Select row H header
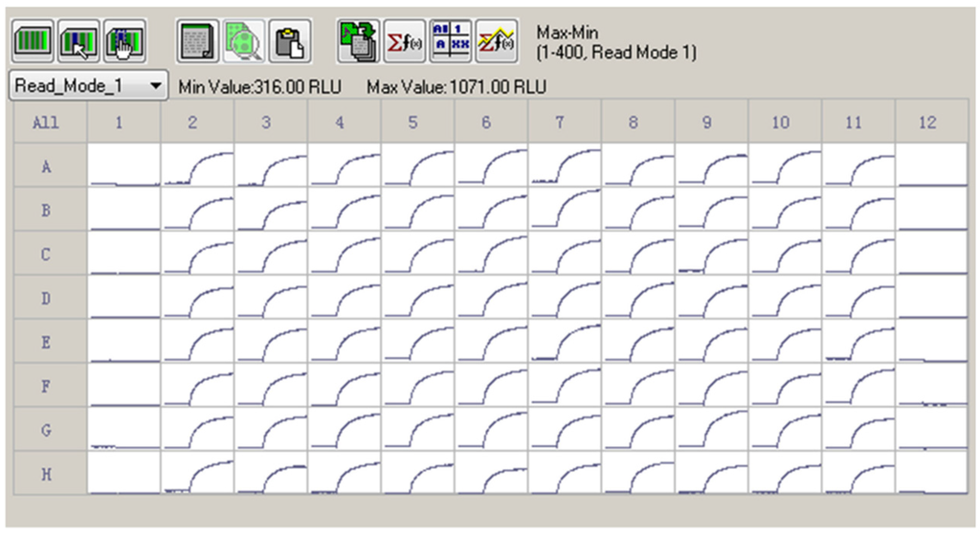 [x=46, y=473]
